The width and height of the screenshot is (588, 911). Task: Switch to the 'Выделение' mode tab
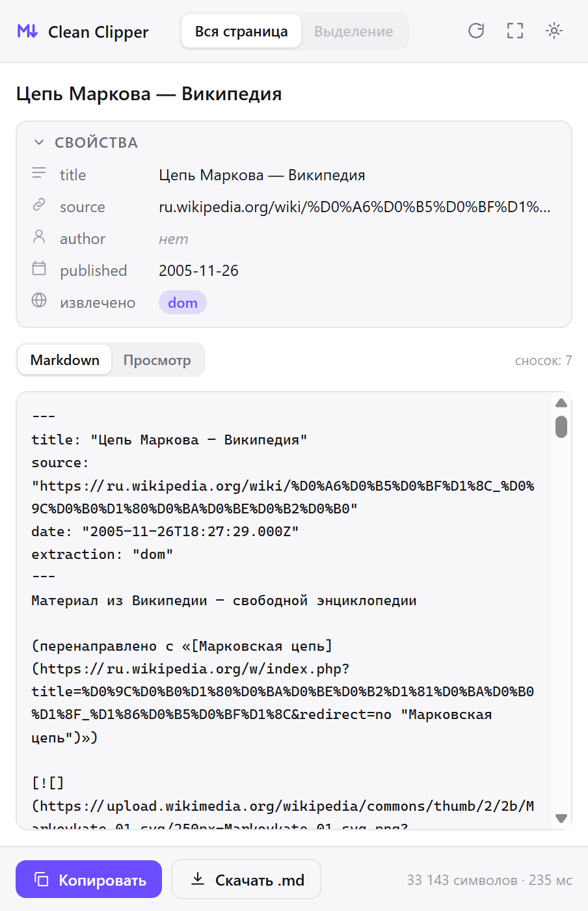pos(354,31)
